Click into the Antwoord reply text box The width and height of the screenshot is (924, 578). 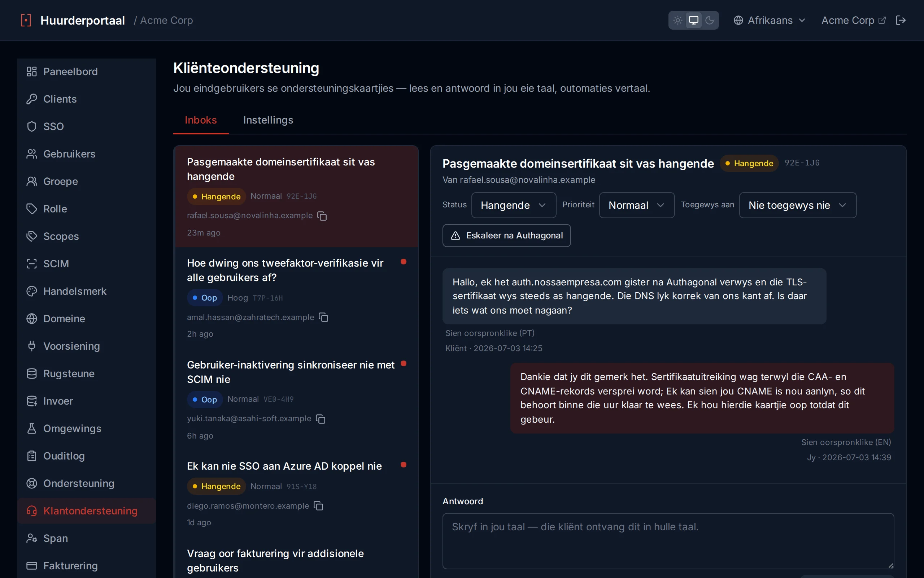click(x=668, y=541)
